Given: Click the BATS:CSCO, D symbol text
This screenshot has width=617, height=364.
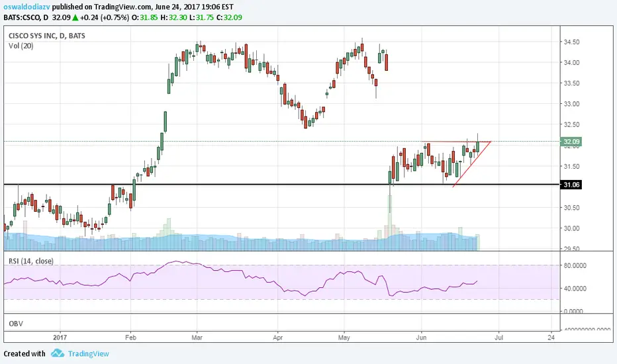Looking at the screenshot, I should pyautogui.click(x=26, y=17).
